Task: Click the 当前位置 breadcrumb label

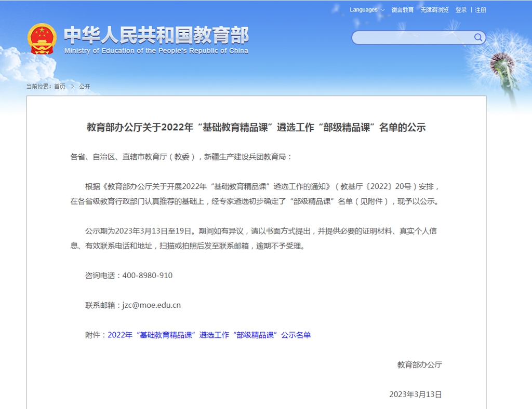Action: point(38,86)
